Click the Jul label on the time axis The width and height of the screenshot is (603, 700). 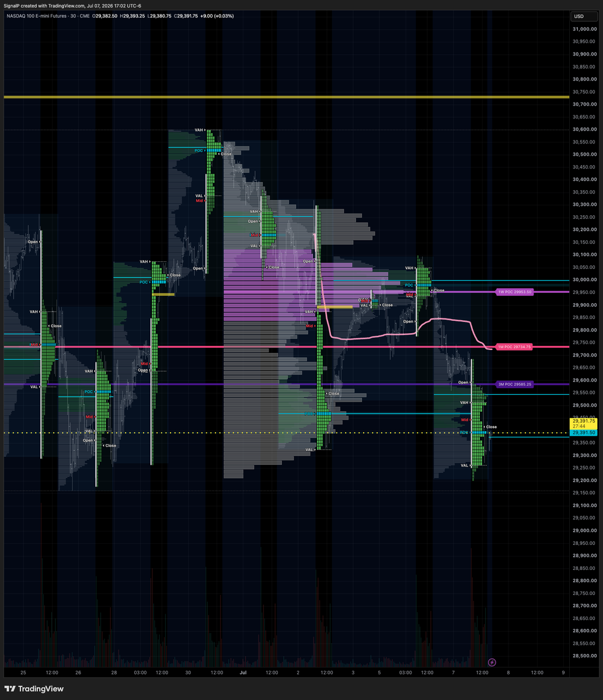(243, 673)
